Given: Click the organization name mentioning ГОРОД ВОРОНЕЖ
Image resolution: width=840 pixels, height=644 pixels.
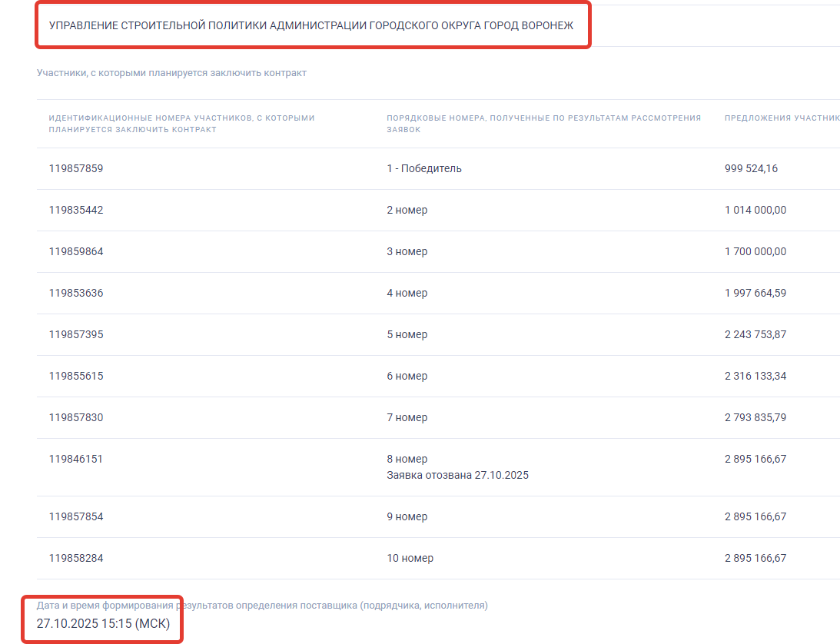Looking at the screenshot, I should coord(311,25).
